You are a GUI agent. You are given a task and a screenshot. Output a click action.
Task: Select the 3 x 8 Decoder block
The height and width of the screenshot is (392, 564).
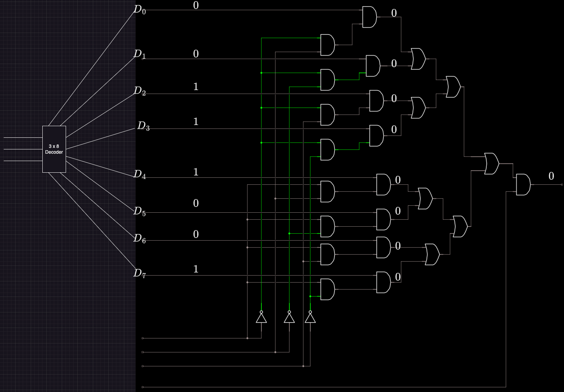[x=54, y=149]
